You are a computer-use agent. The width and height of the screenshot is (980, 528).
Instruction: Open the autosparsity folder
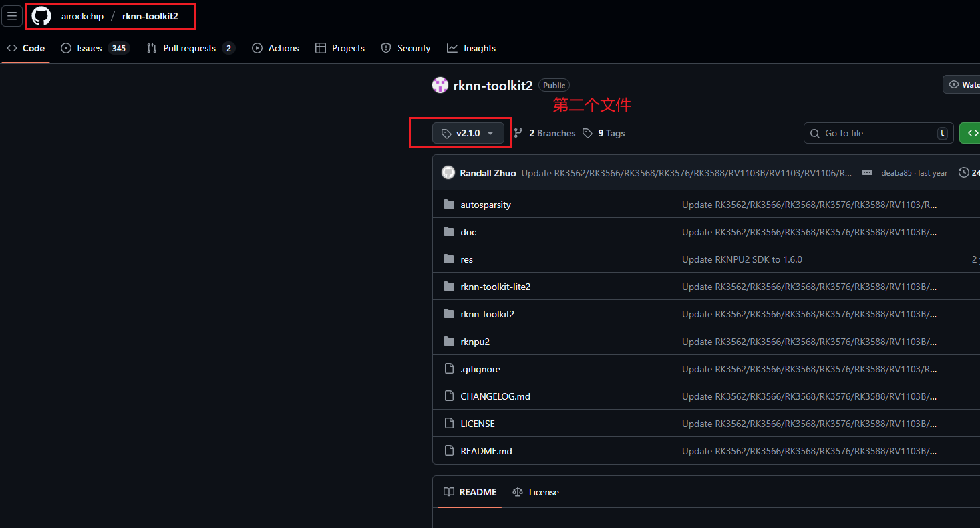[486, 205]
